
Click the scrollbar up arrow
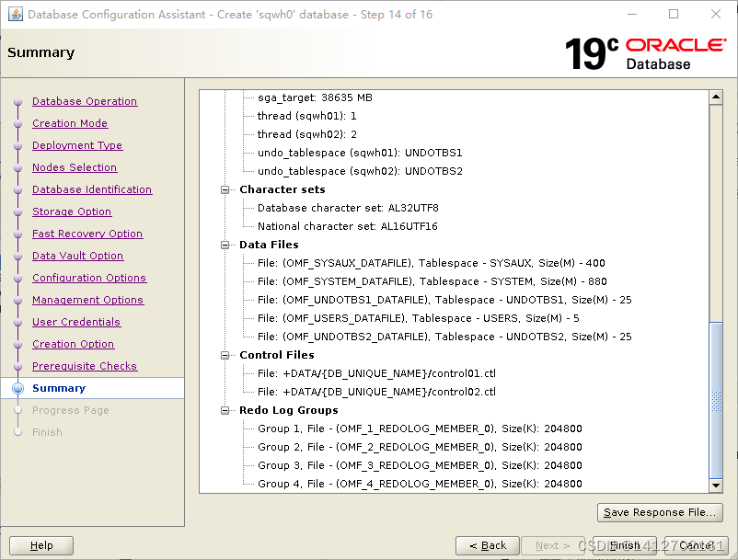(x=716, y=97)
